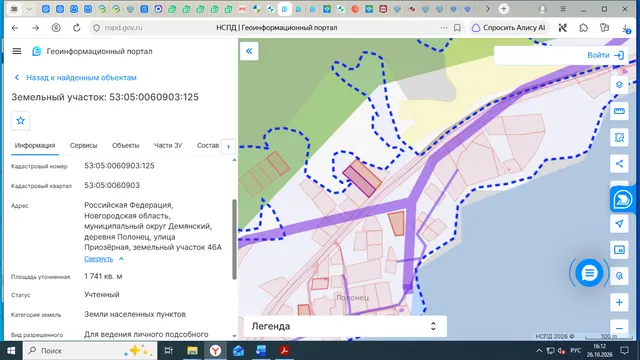This screenshot has height=360, width=640.
Task: Click the cadastral number 53:05:0060903:125 value
Action: pyautogui.click(x=119, y=166)
